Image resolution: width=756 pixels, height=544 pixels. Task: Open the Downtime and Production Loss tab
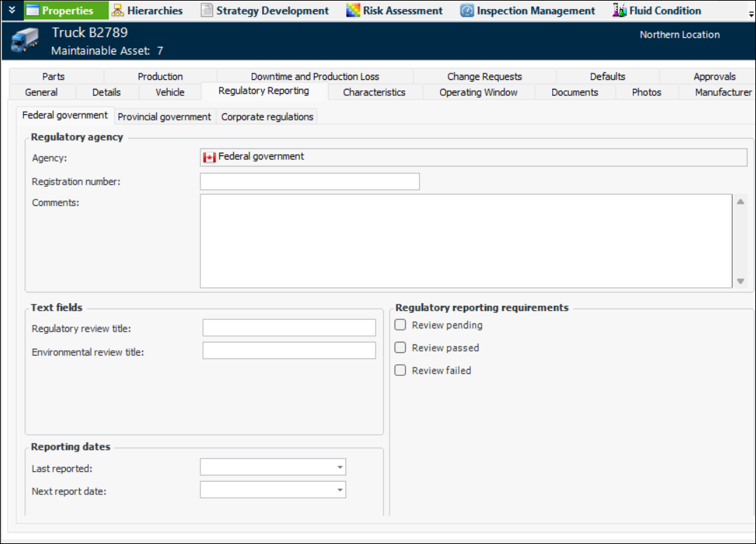tap(315, 76)
